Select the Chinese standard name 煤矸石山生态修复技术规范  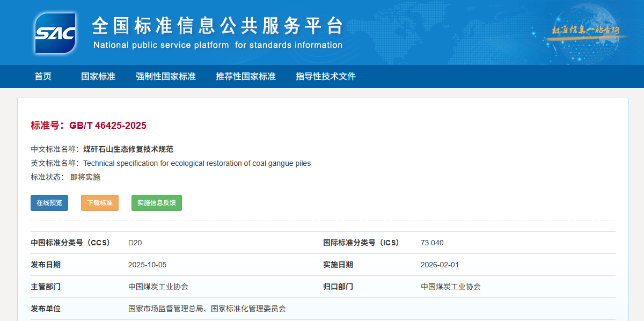click(128, 149)
